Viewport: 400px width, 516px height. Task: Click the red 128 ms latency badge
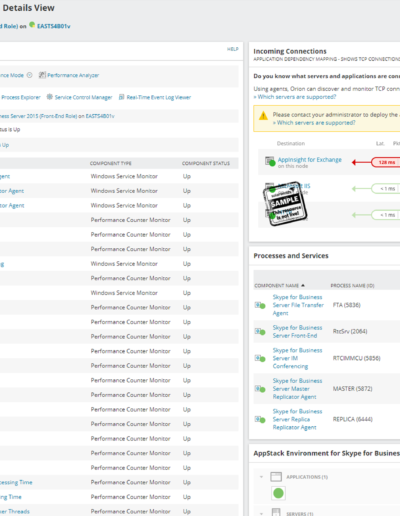click(x=385, y=162)
